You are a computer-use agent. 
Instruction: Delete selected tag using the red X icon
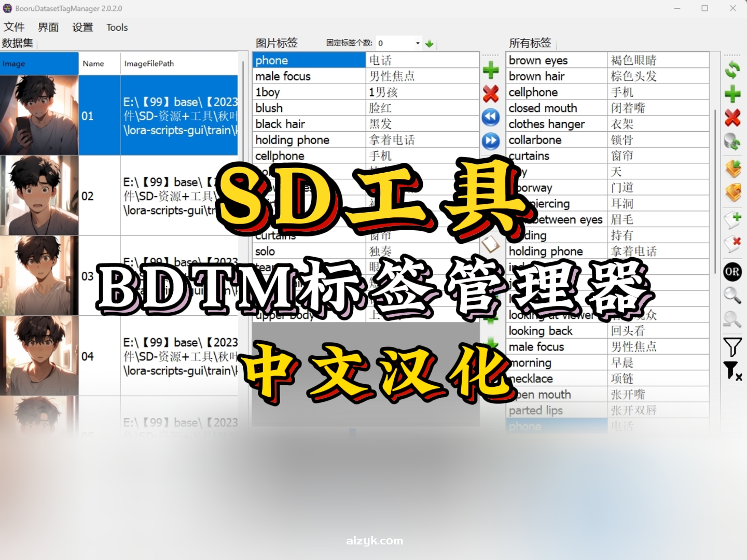[x=490, y=94]
